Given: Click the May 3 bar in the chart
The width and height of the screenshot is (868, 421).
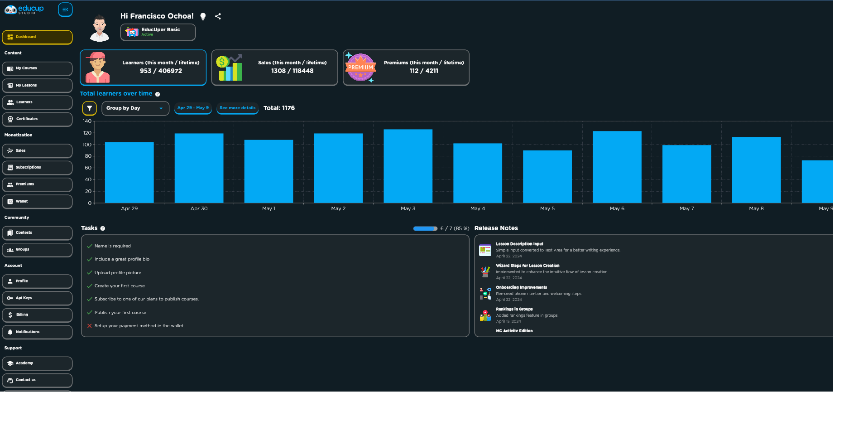Looking at the screenshot, I should click(x=408, y=166).
